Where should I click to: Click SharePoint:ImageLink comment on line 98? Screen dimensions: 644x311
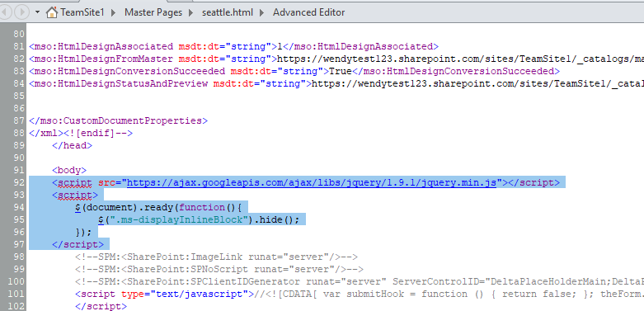coord(216,257)
